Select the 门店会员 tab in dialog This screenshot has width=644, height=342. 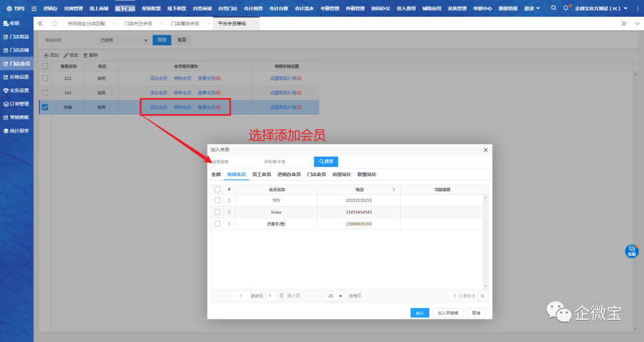[316, 174]
